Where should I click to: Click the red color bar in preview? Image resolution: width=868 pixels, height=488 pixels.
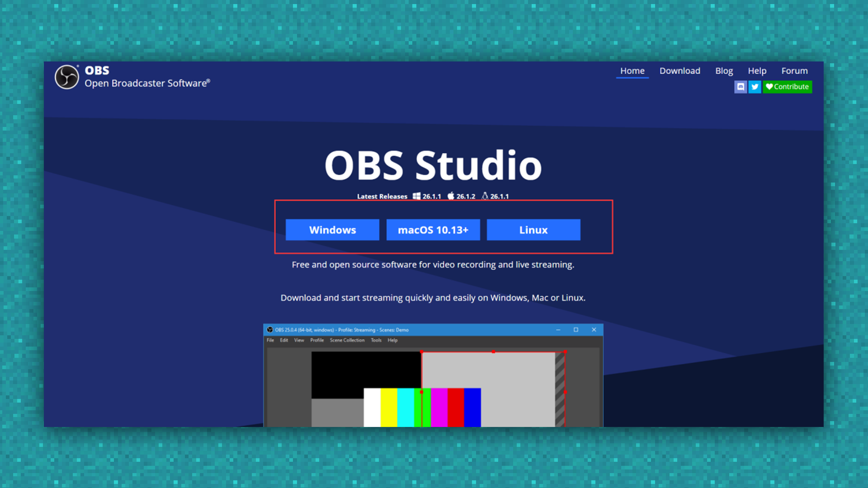pos(456,408)
